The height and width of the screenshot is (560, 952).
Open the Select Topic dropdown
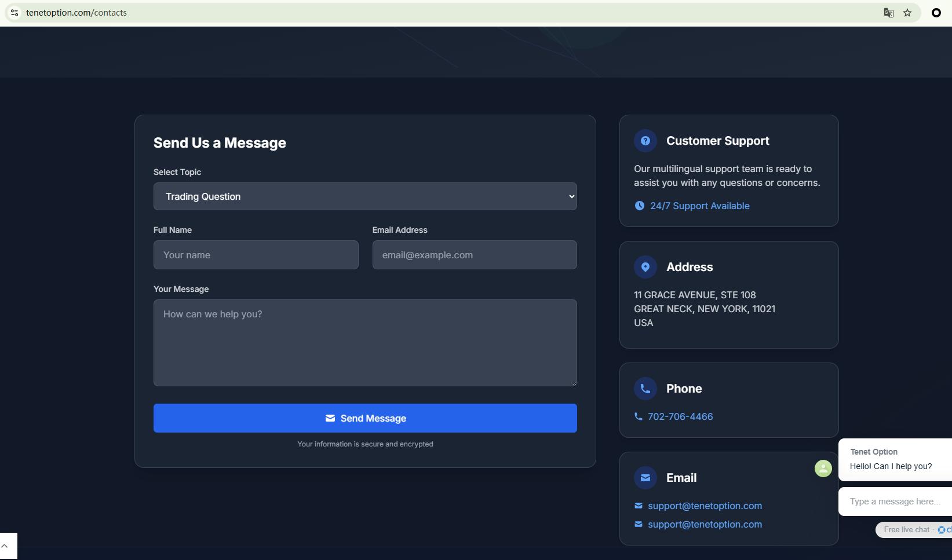pos(365,196)
